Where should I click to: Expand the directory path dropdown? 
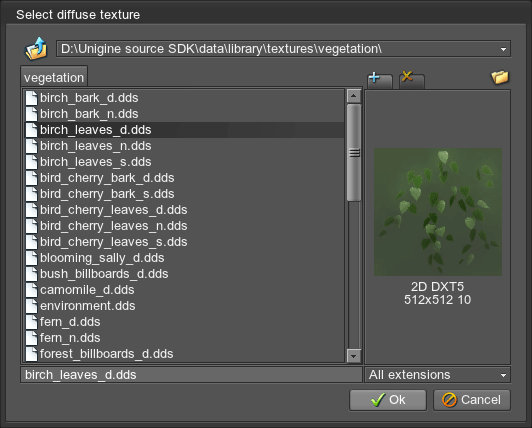(503, 49)
